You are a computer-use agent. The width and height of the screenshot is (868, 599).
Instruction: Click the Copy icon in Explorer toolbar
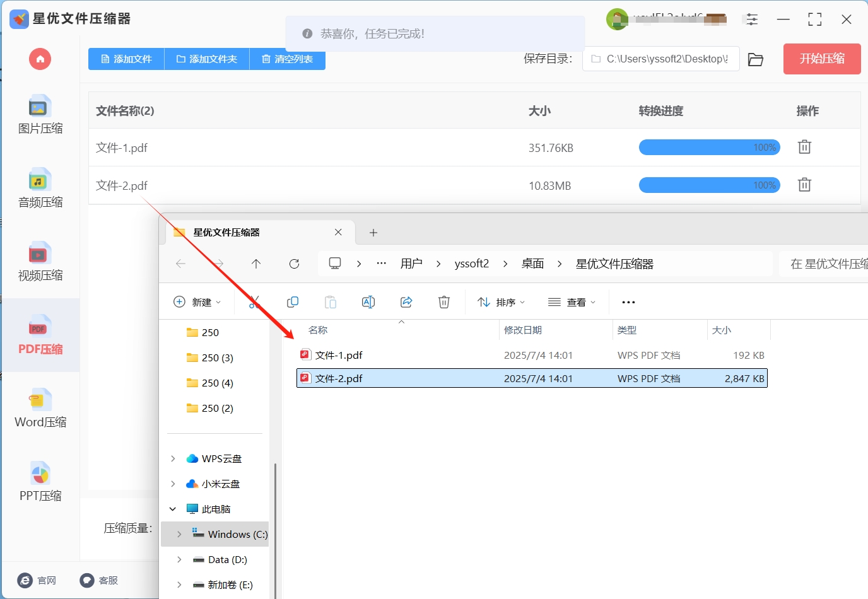click(x=293, y=302)
